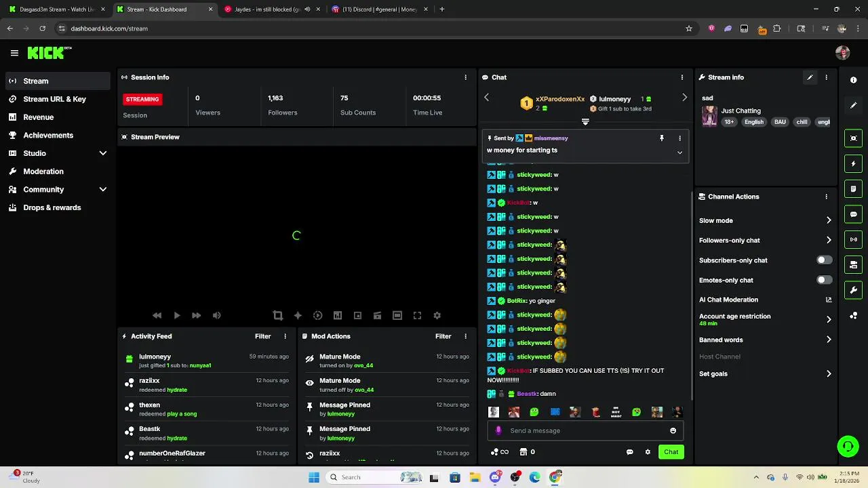Enter fullscreen on the stream preview
The height and width of the screenshot is (488, 868).
tap(417, 316)
